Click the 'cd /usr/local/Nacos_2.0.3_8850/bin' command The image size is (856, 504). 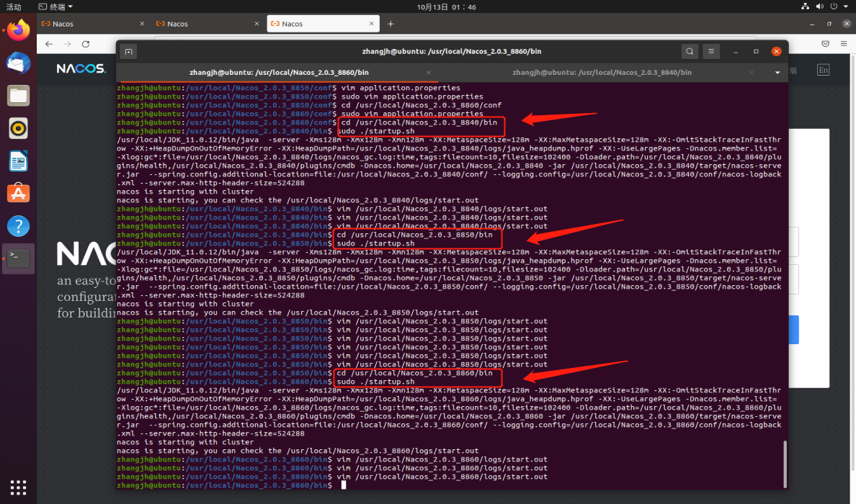click(x=415, y=235)
